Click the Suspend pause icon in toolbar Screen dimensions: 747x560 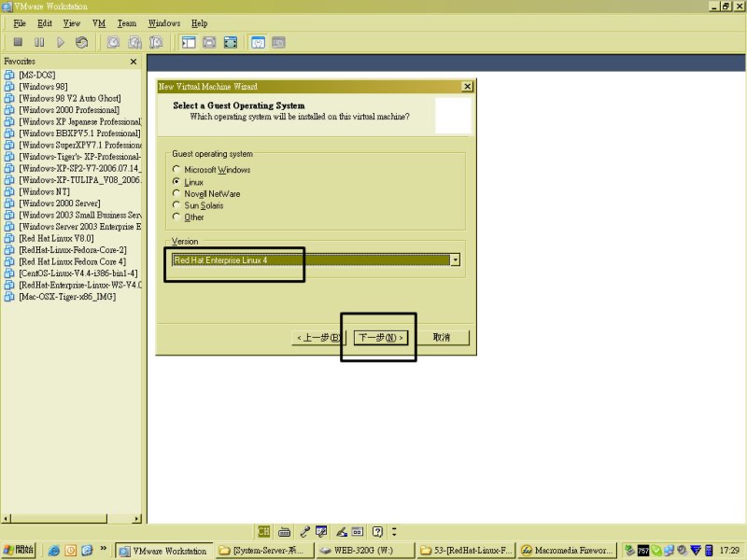coord(39,42)
